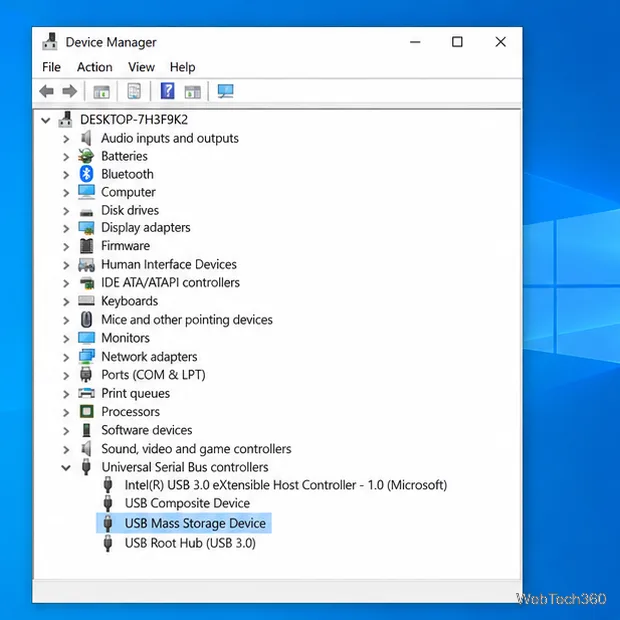Click the Keyboards category icon
Viewport: 620px width, 620px height.
point(86,301)
